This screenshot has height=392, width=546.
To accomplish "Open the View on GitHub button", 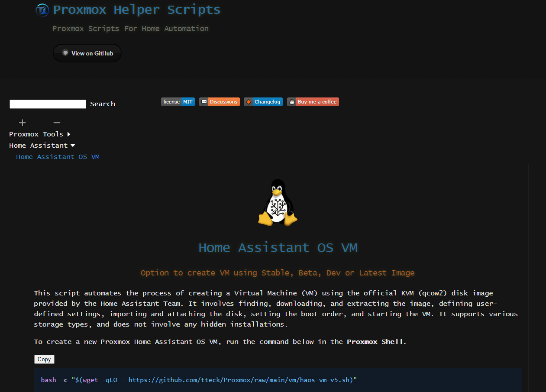I will [x=87, y=53].
